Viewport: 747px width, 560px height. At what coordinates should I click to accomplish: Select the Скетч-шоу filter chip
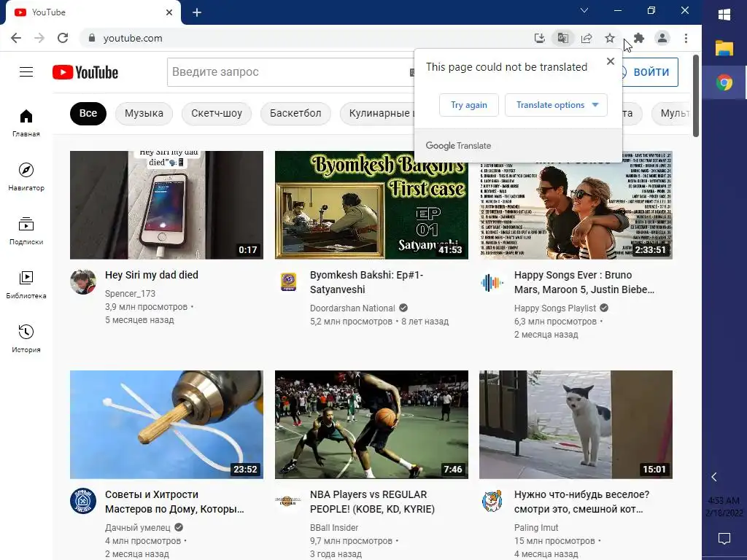pyautogui.click(x=217, y=113)
